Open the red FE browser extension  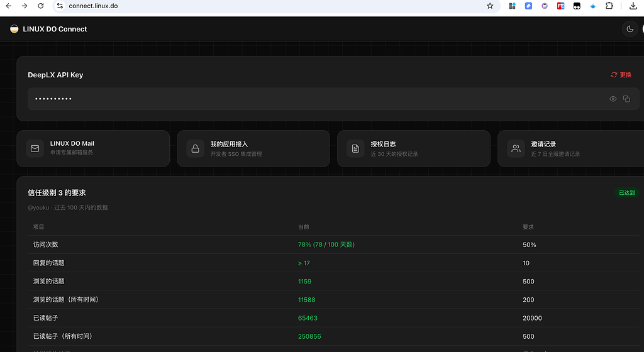click(560, 6)
